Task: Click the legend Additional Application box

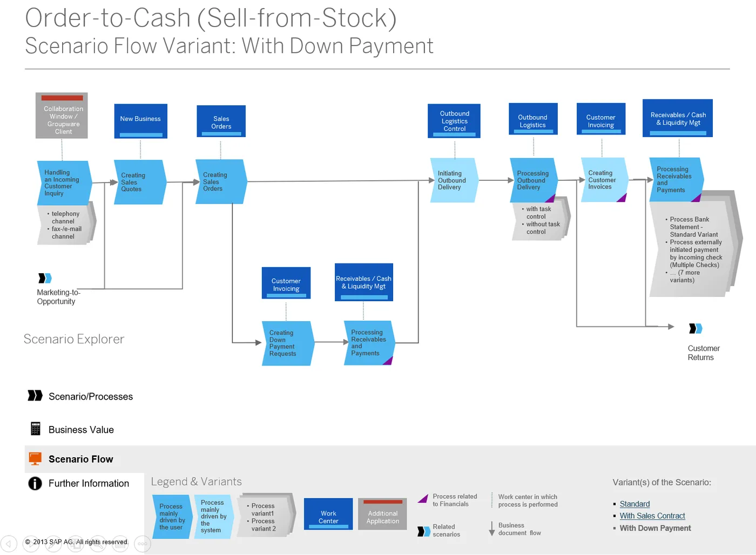Action: [382, 514]
